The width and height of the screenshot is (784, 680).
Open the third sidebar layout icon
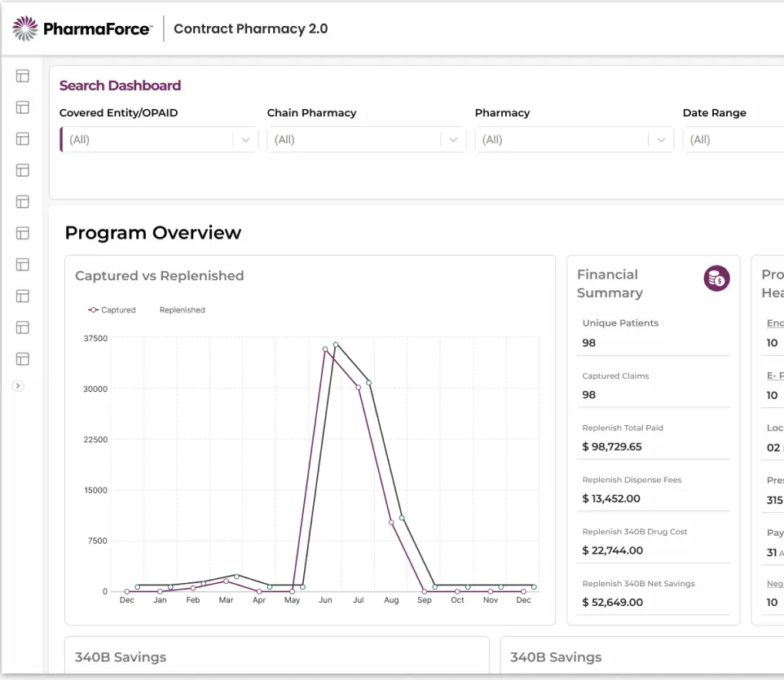pyautogui.click(x=23, y=139)
